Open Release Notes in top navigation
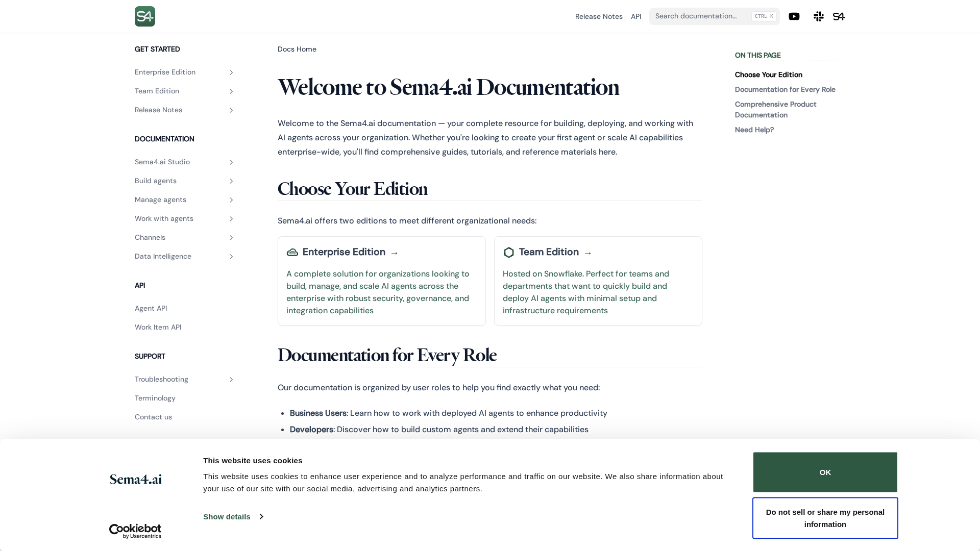The image size is (980, 551). coord(598,16)
